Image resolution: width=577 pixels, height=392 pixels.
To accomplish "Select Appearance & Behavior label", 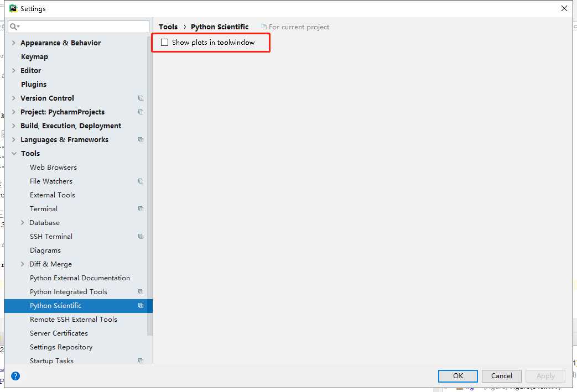I will 60,43.
